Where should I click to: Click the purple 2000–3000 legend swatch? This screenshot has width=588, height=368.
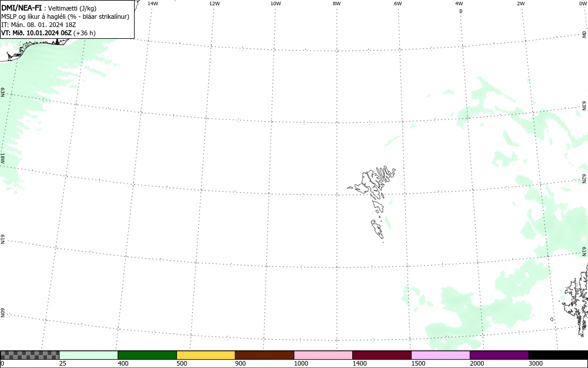point(499,355)
